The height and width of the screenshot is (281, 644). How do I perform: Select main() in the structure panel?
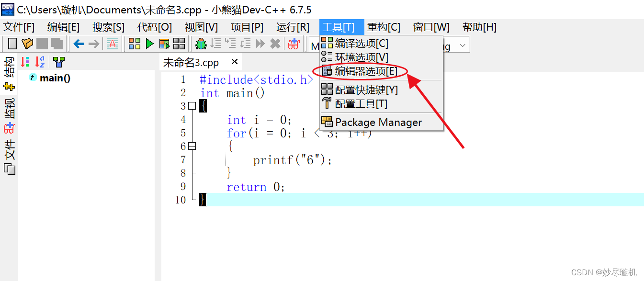coord(52,78)
